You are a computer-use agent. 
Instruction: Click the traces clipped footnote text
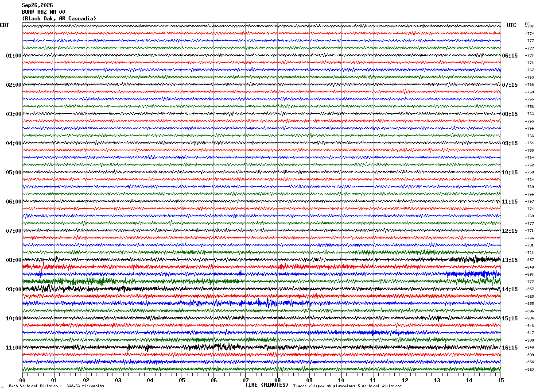tap(347, 386)
